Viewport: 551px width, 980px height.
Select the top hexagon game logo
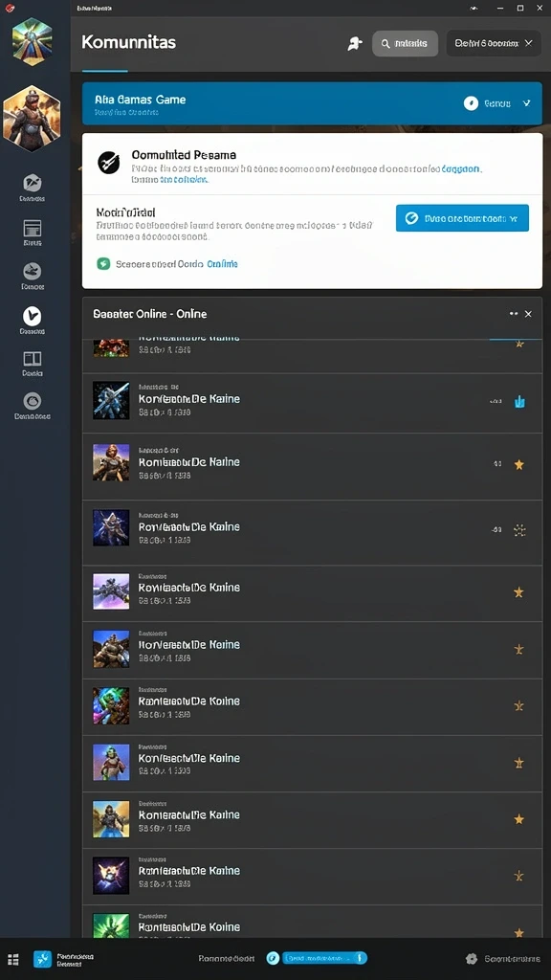tap(32, 41)
